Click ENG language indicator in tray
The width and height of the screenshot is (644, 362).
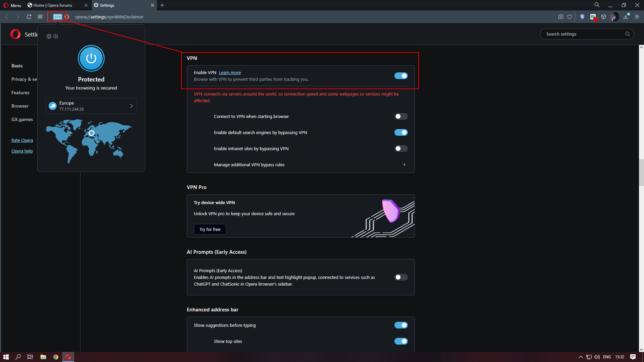(x=607, y=357)
